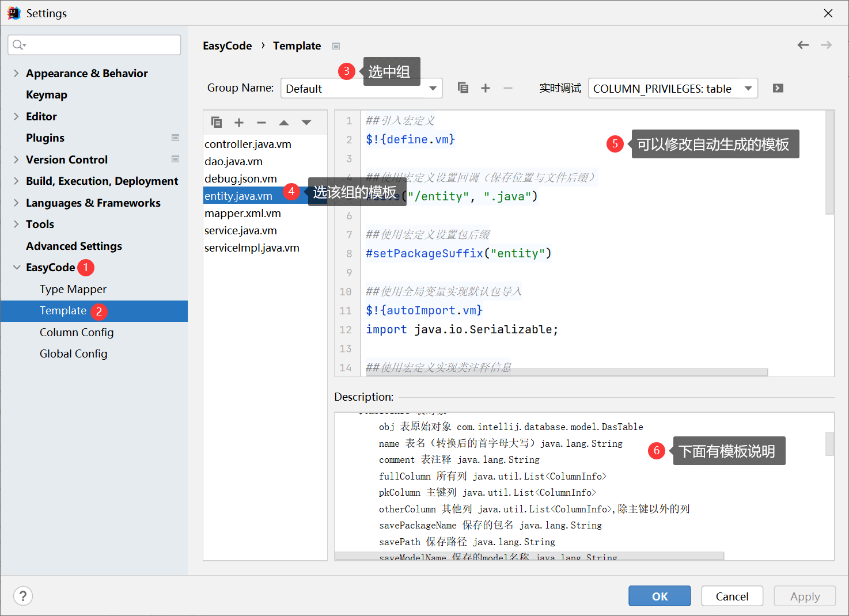Open help with the question mark icon

(23, 596)
